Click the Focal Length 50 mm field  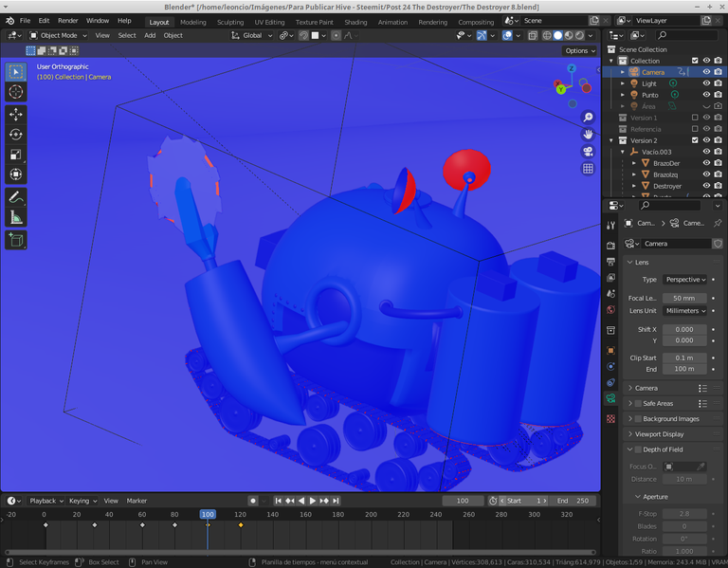pos(684,298)
